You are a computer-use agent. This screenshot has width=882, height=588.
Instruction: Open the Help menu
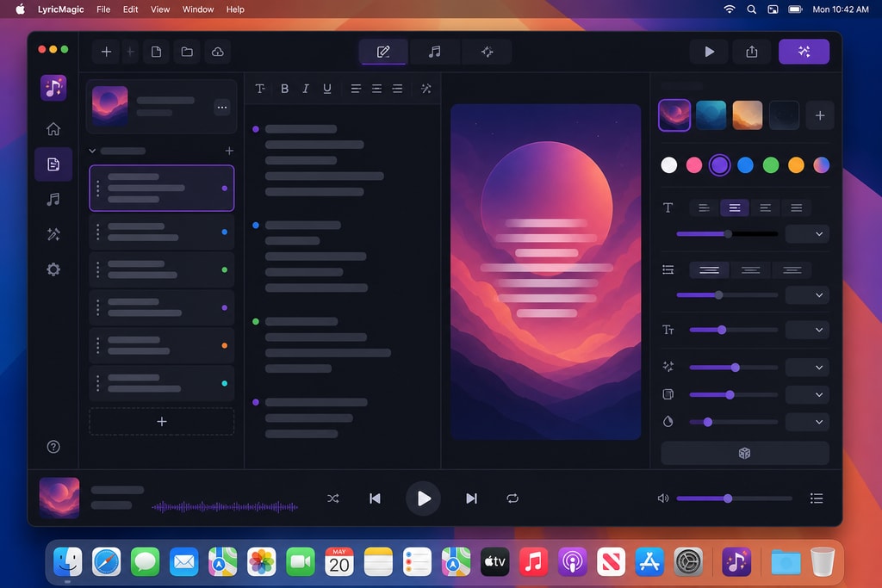click(x=235, y=9)
